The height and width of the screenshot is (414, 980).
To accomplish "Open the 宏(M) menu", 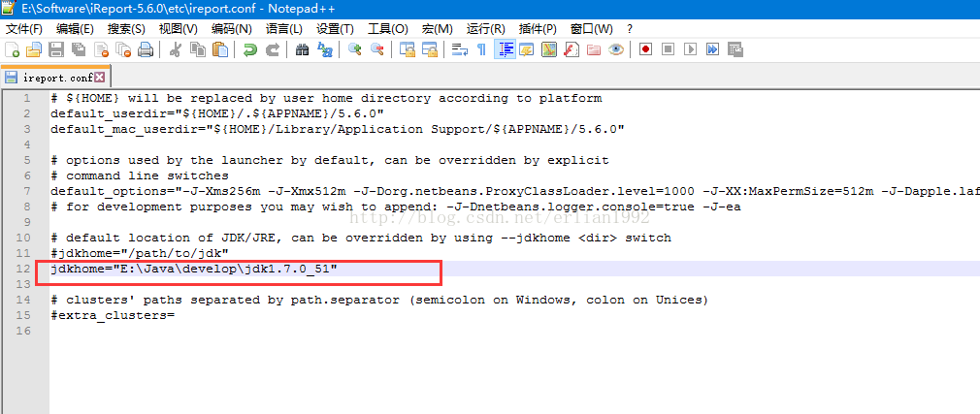I will click(x=438, y=29).
